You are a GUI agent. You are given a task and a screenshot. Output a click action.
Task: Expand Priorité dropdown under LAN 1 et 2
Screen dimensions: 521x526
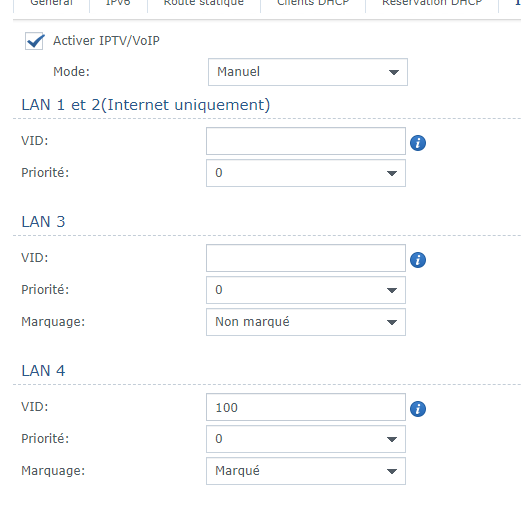coord(306,173)
